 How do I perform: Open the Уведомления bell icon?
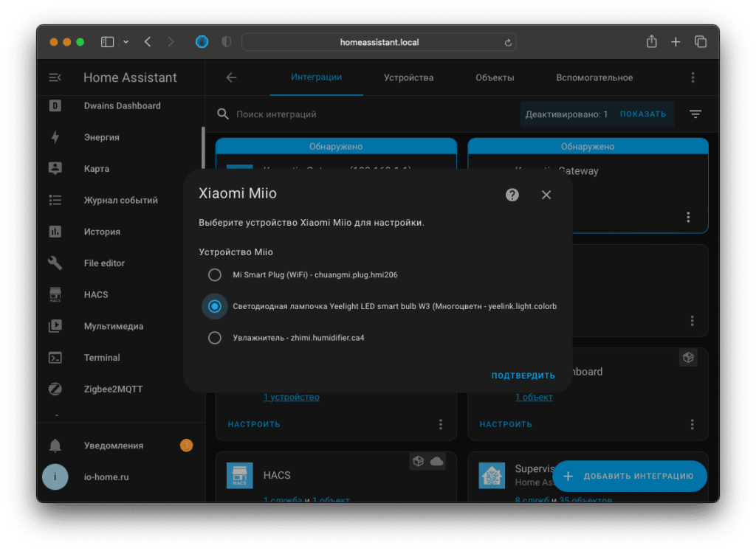pos(55,446)
